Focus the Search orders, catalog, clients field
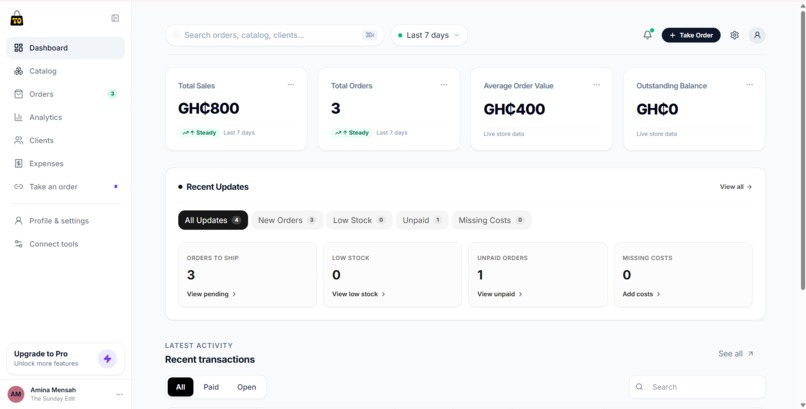 [x=274, y=35]
